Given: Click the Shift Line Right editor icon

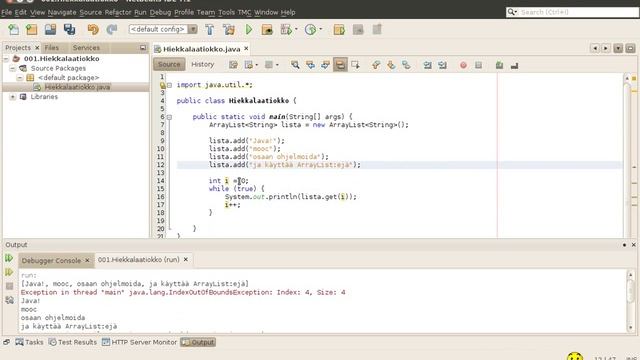Looking at the screenshot, I should coord(442,65).
